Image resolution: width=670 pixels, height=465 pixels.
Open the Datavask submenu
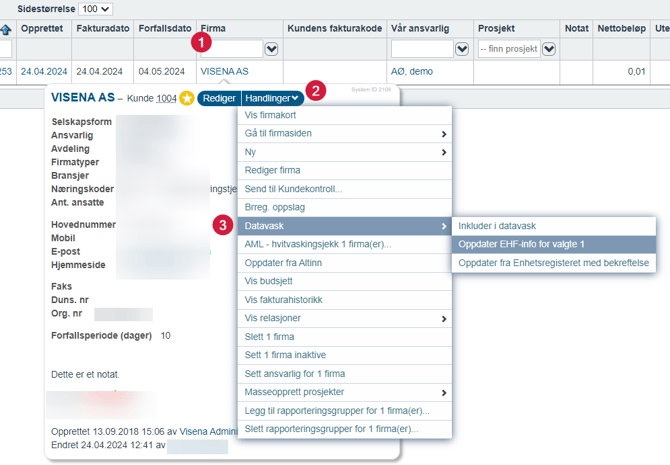click(x=345, y=227)
